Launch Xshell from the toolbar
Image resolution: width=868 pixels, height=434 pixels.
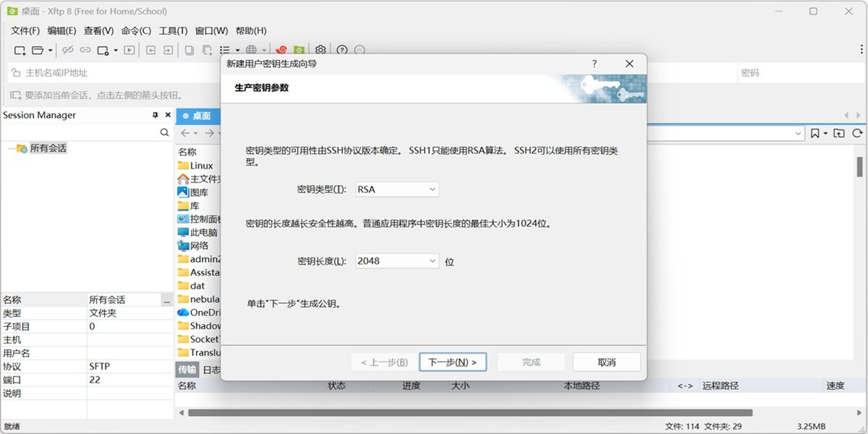(282, 49)
